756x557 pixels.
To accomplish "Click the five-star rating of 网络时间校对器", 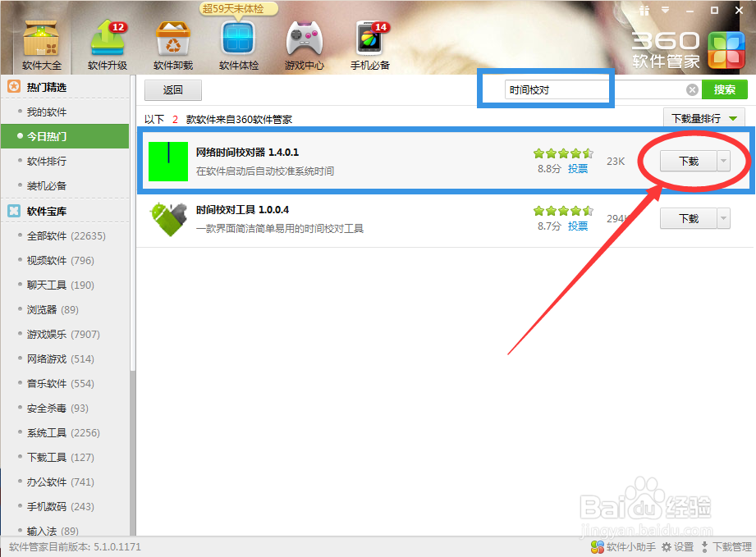I will coord(563,153).
